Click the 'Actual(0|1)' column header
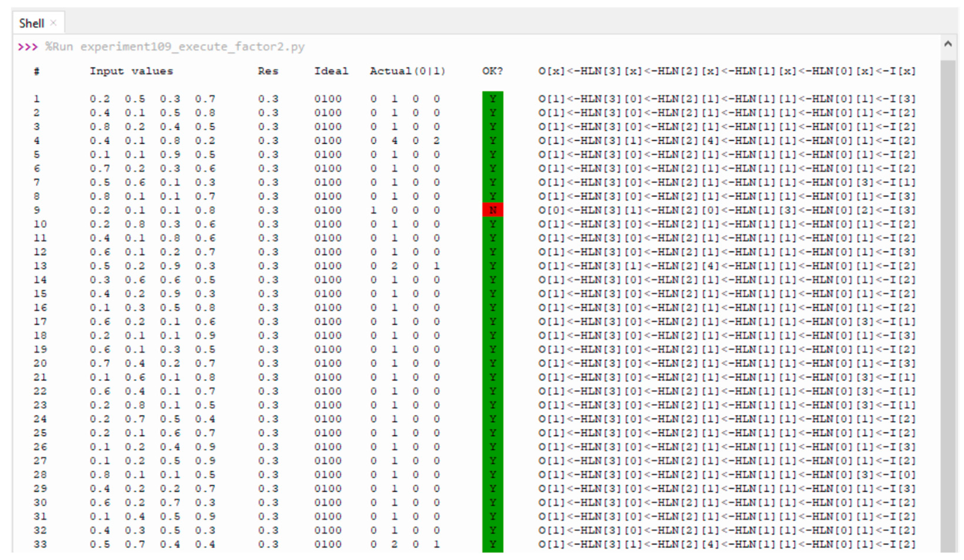The width and height of the screenshot is (964, 560). click(x=408, y=71)
